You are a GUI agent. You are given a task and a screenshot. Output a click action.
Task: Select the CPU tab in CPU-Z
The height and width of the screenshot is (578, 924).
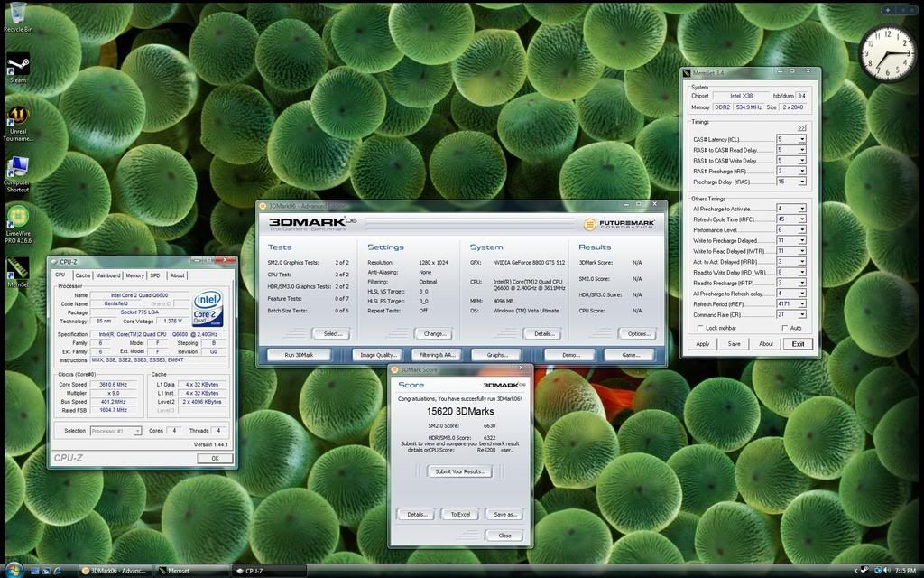pyautogui.click(x=60, y=275)
